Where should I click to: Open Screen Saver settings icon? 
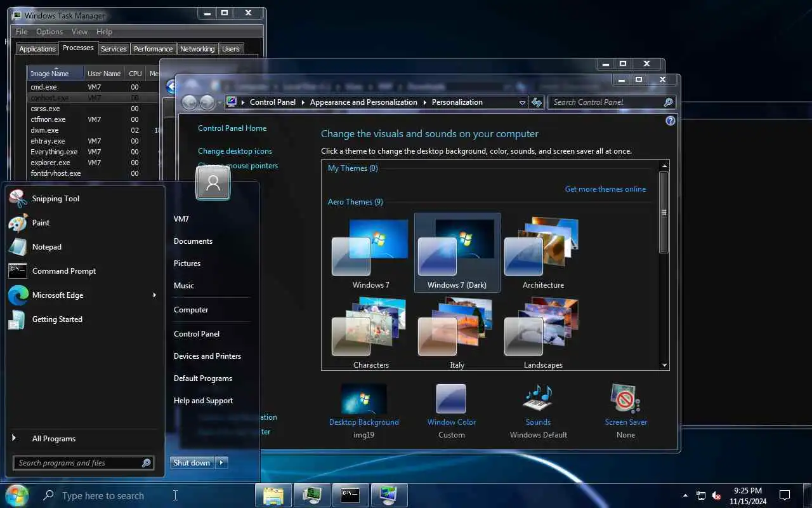coord(625,399)
